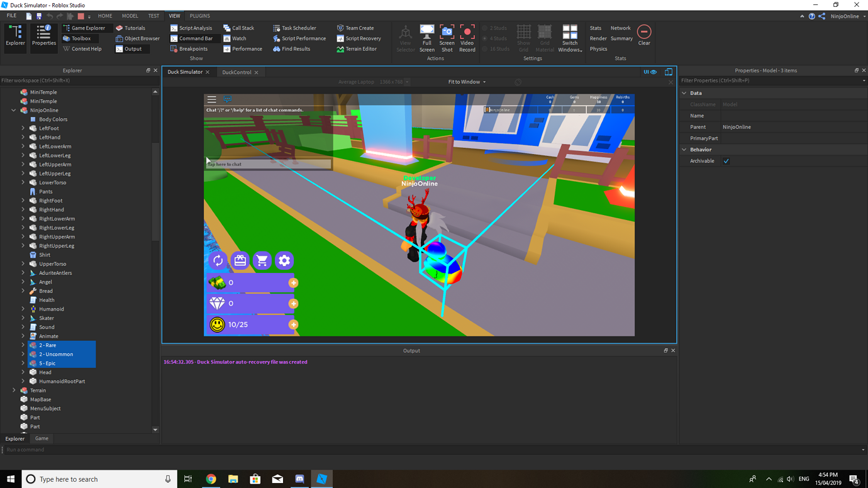Collapse the NinjoOnline tree item
The height and width of the screenshot is (488, 868).
(x=14, y=110)
